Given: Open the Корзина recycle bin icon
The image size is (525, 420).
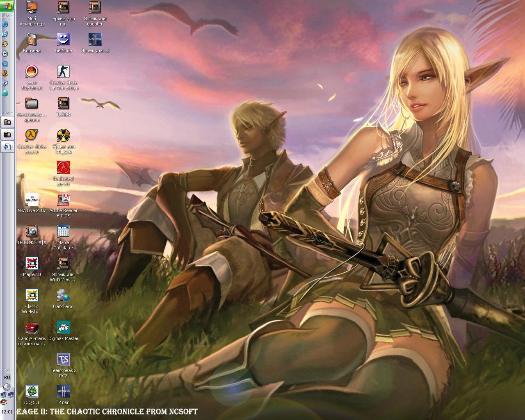Looking at the screenshot, I should 32,43.
